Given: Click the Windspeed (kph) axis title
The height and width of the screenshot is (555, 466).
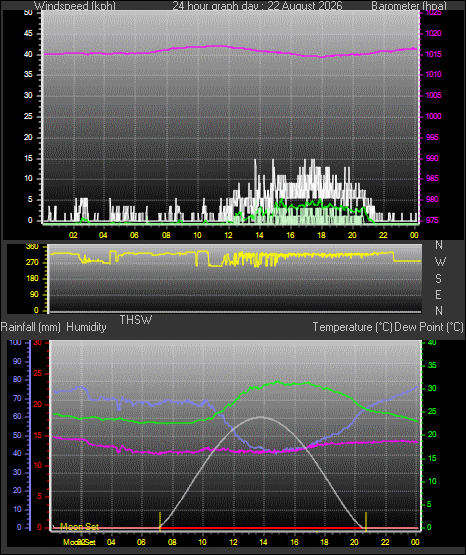Looking at the screenshot, I should (75, 6).
